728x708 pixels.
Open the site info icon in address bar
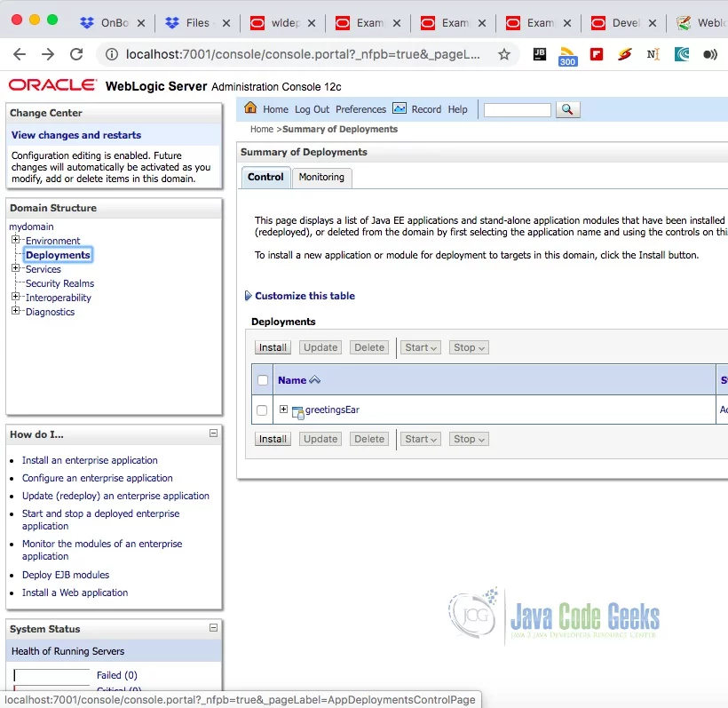[112, 54]
